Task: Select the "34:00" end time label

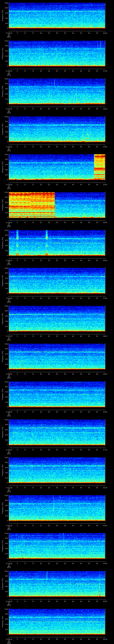Action: [105, 184]
